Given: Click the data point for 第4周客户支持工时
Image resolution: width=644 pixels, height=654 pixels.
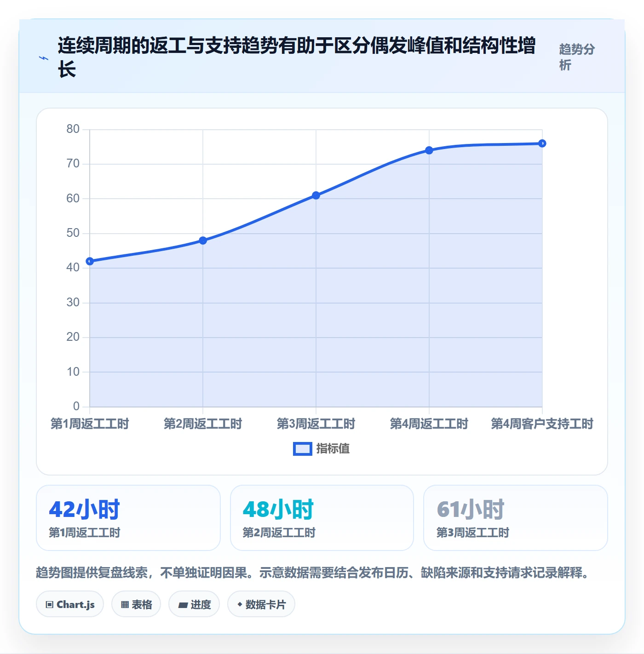Looking at the screenshot, I should 542,143.
